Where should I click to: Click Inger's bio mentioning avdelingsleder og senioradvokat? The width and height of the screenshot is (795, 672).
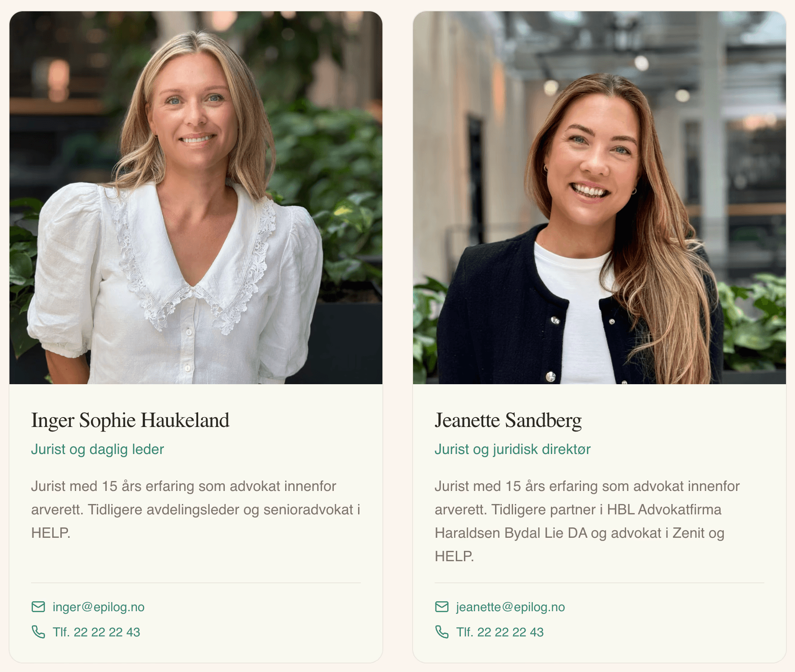click(x=196, y=509)
